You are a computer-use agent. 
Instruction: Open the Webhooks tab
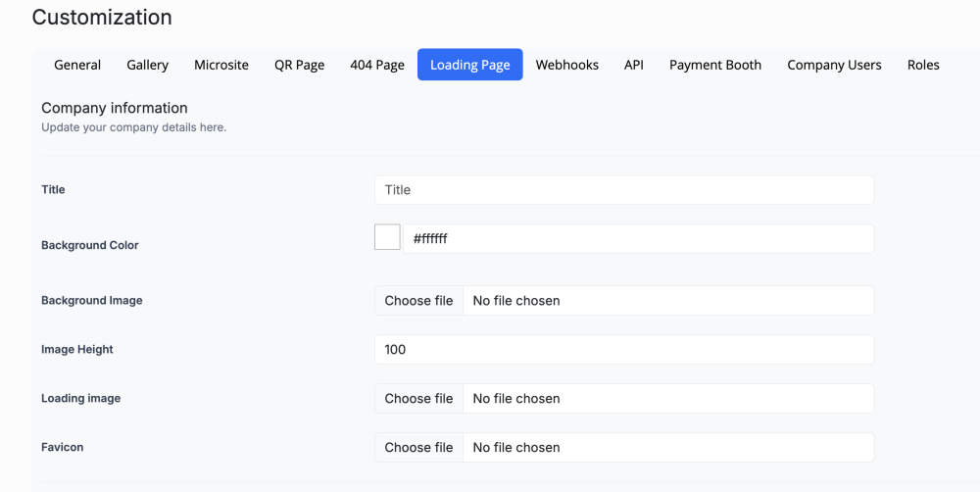tap(566, 65)
